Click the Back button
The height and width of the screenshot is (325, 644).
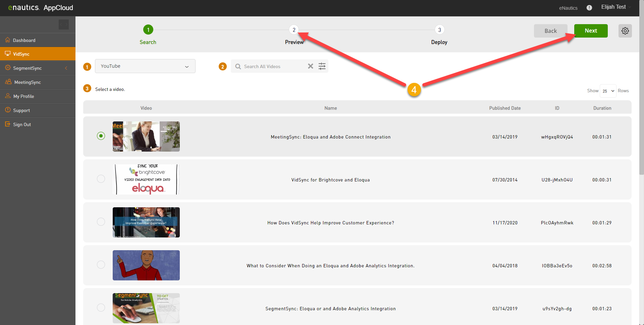(551, 31)
